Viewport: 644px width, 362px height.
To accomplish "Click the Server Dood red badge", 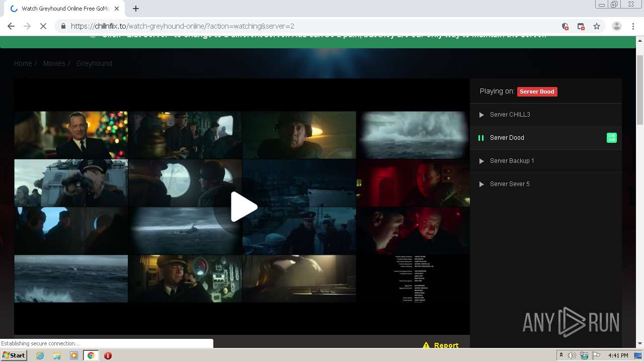I will pyautogui.click(x=537, y=92).
